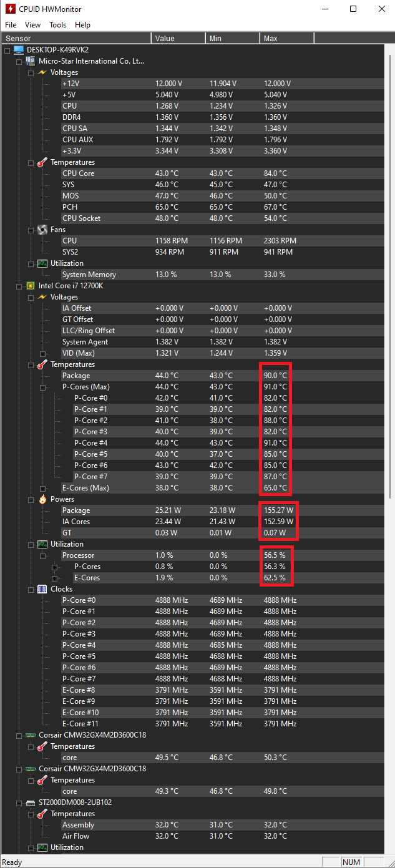Click the Fans icon

[42, 230]
